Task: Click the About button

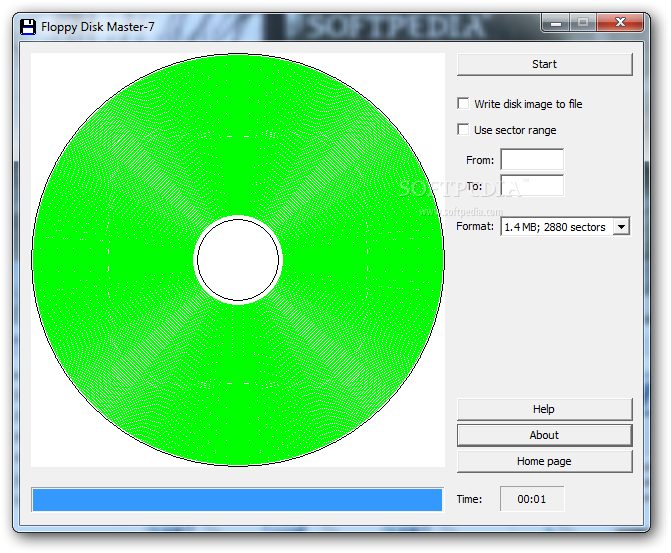Action: tap(544, 435)
